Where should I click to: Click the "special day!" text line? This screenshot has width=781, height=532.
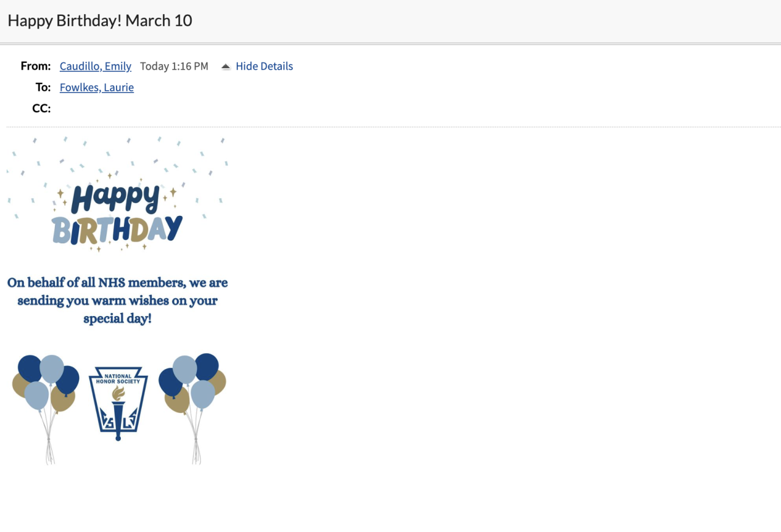pos(117,318)
